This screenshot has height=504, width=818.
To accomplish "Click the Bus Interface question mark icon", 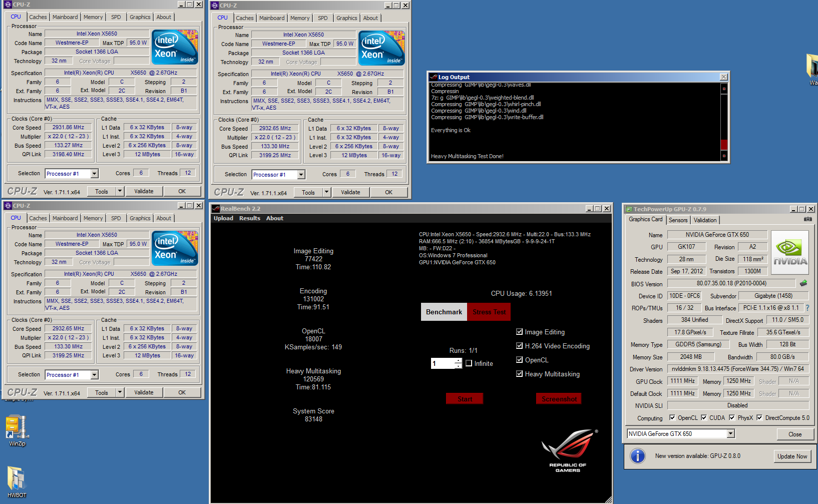I will tap(807, 308).
